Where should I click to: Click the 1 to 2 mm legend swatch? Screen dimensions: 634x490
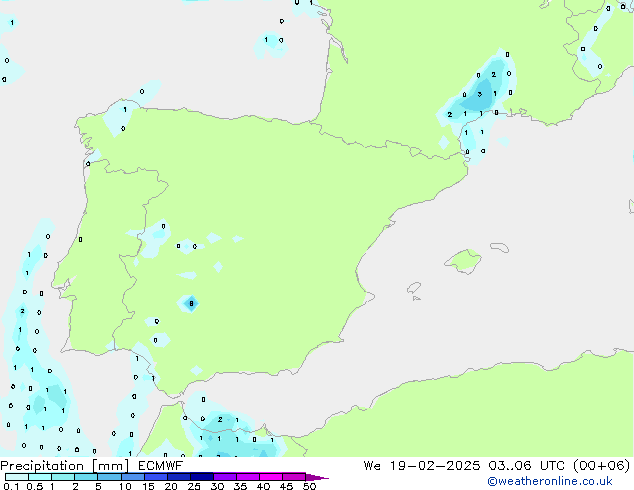(63, 477)
